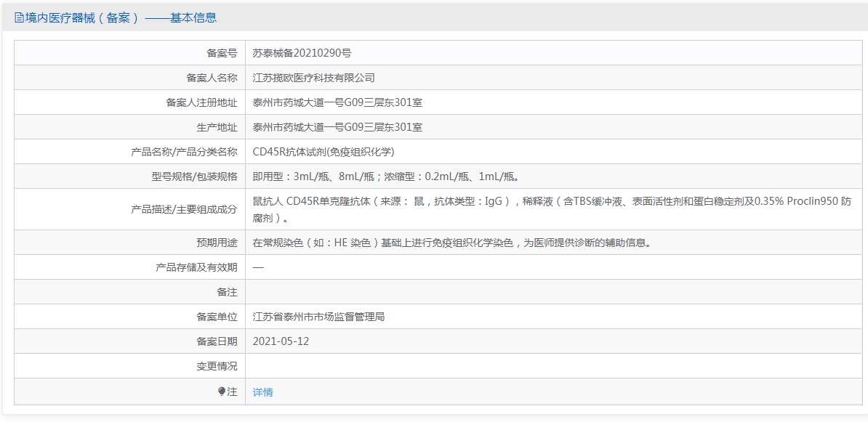Screen dimensions: 868x422
Task: Click the heading 境内医疗器械（备案）——基本信息
Action: (x=120, y=17)
